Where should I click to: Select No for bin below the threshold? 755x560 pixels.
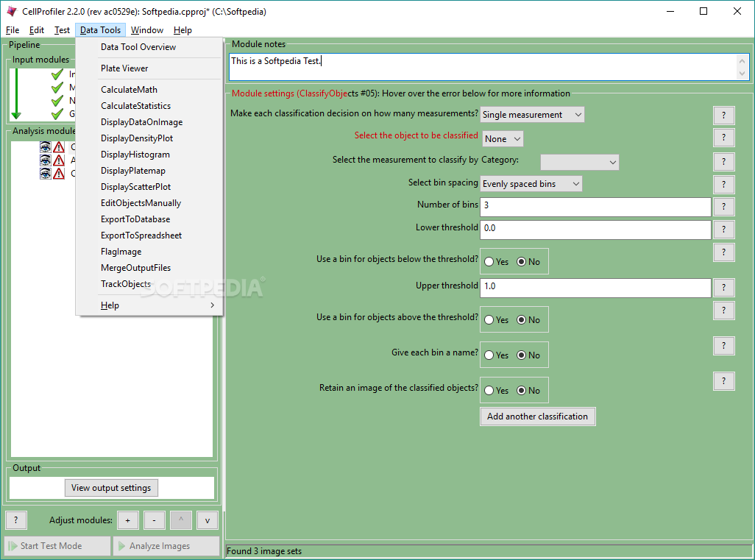[528, 262]
